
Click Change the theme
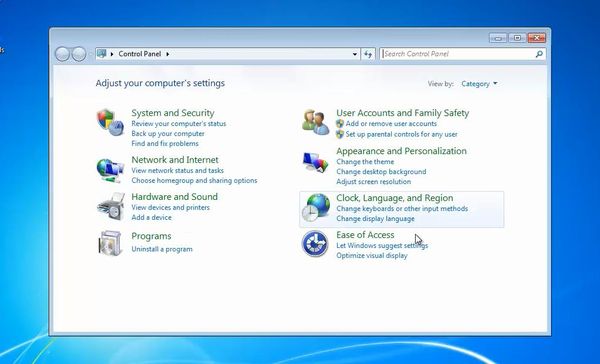(365, 162)
